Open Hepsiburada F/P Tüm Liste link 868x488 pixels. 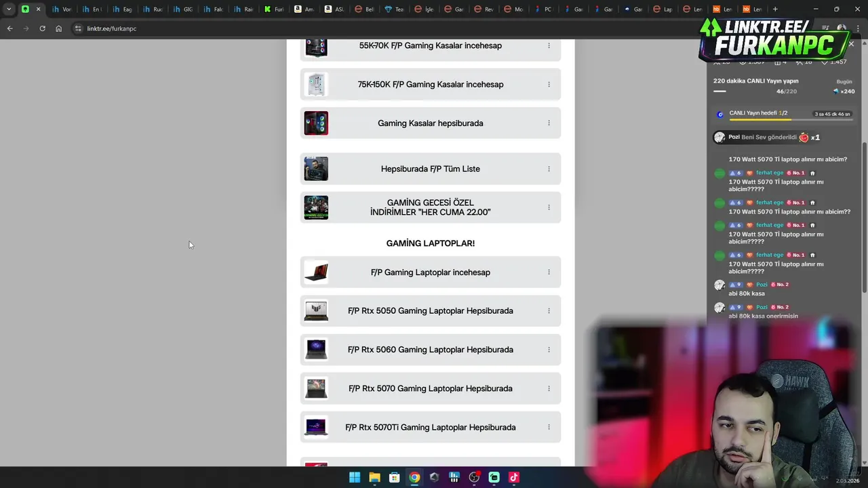431,169
